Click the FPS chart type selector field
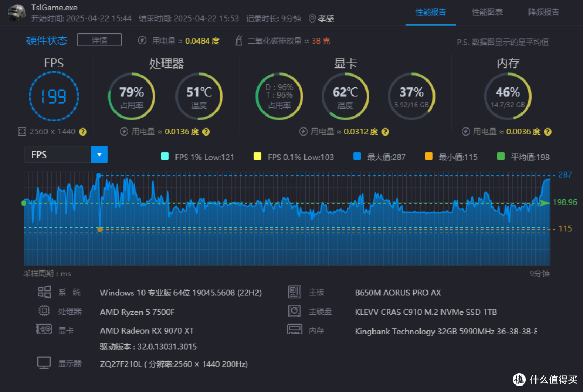This screenshot has height=392, width=583. point(66,154)
